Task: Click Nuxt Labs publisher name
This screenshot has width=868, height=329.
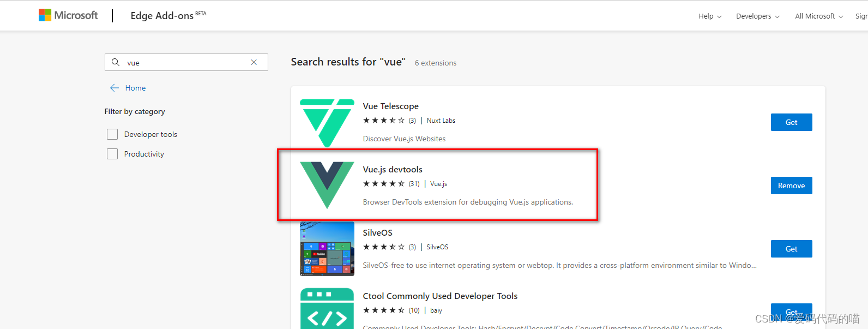Action: 441,121
